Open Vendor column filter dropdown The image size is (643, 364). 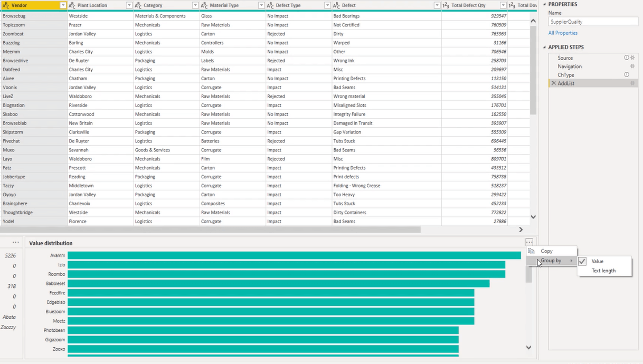[63, 5]
